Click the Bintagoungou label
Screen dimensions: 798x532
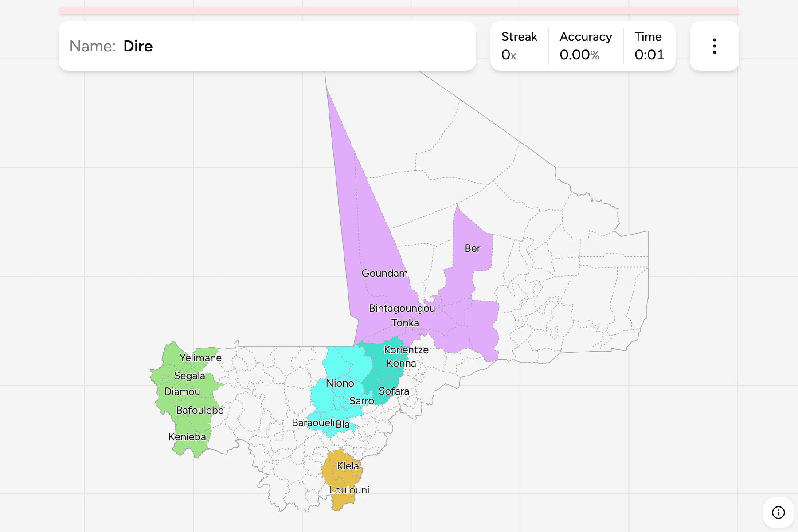tap(402, 308)
